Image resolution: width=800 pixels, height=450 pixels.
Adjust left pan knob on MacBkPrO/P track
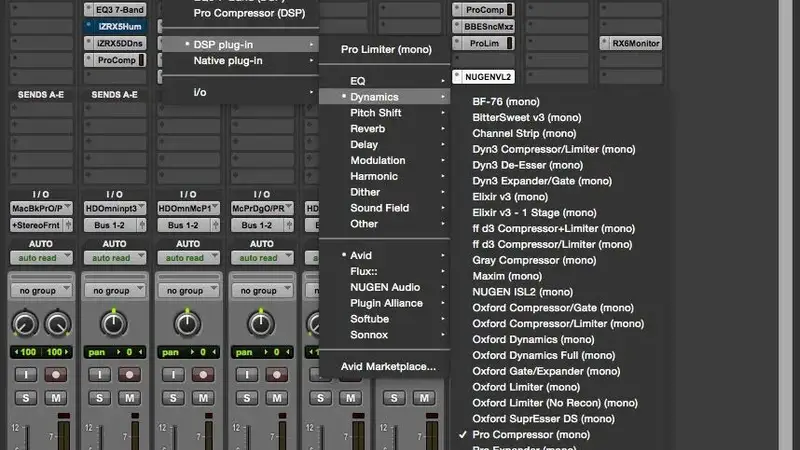point(24,324)
